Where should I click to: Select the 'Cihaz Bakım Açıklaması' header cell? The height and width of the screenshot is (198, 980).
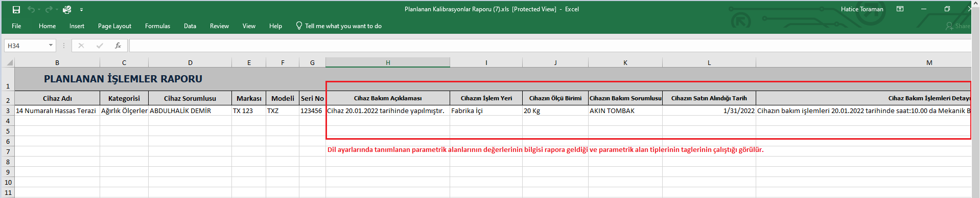click(x=388, y=98)
